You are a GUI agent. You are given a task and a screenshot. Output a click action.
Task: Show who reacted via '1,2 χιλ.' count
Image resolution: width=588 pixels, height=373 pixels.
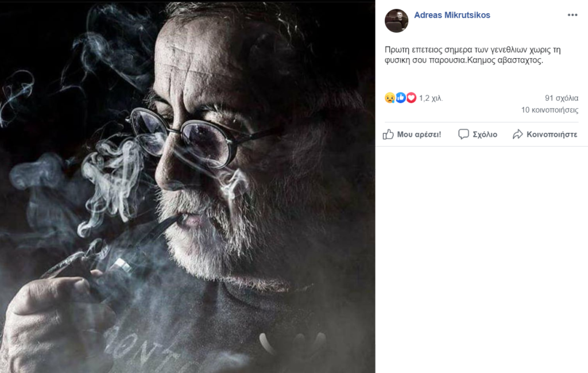[431, 98]
